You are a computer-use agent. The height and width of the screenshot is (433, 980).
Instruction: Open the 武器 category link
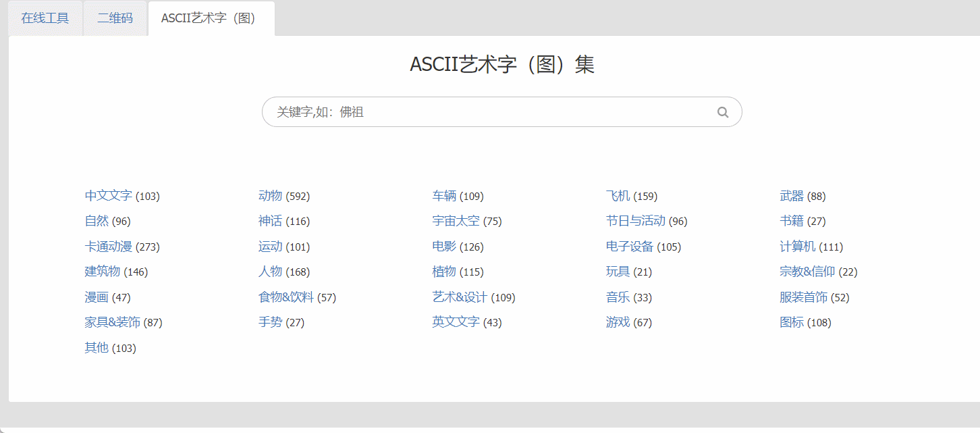(x=792, y=196)
